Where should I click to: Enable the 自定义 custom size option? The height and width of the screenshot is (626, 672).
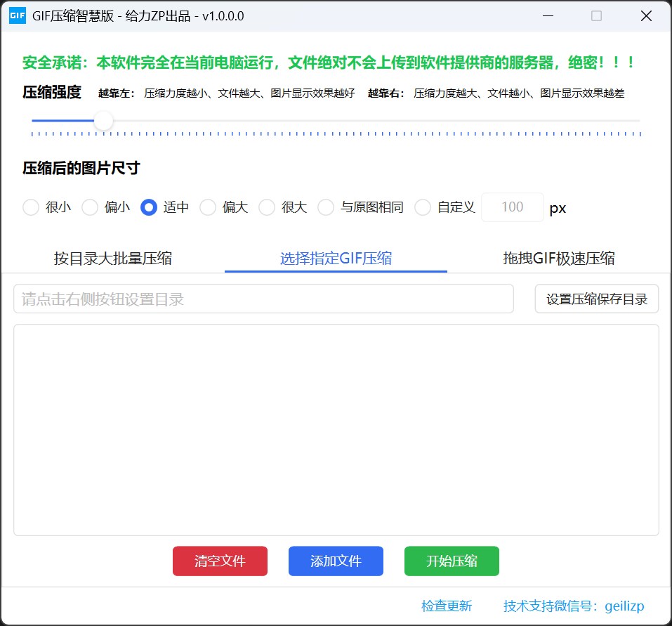[423, 207]
